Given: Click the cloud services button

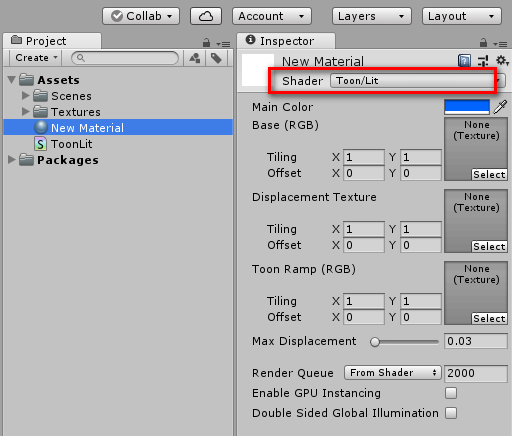Looking at the screenshot, I should 206,16.
